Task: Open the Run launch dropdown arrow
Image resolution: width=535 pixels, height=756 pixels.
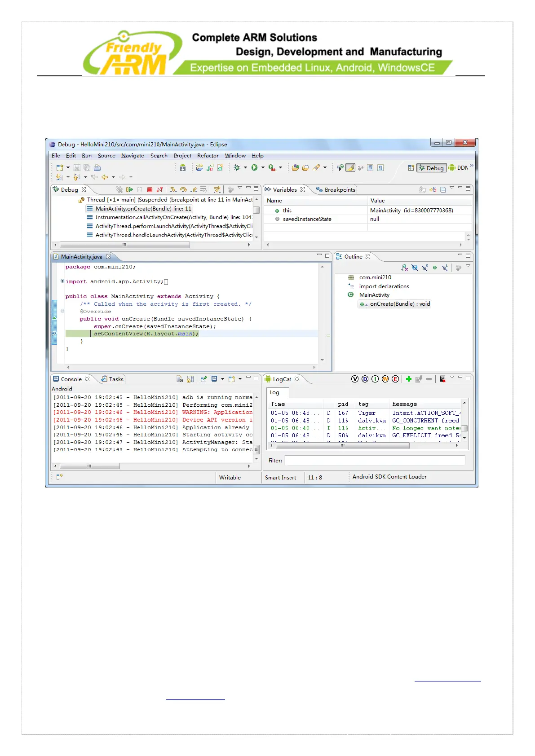Action: [263, 168]
